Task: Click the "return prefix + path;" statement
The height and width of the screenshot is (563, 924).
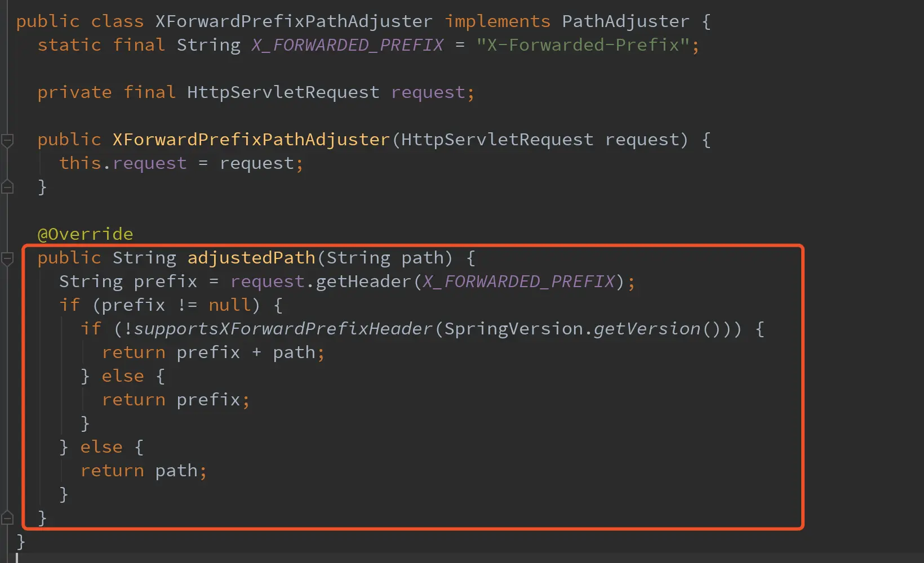Action: coord(214,352)
